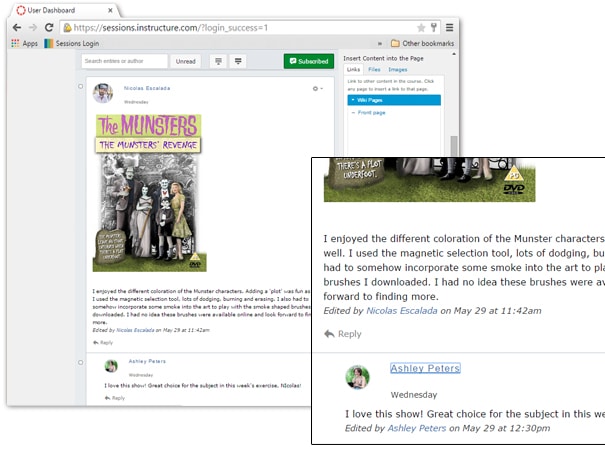The height and width of the screenshot is (449, 605).
Task: Expand all replies icon
Action: click(238, 61)
